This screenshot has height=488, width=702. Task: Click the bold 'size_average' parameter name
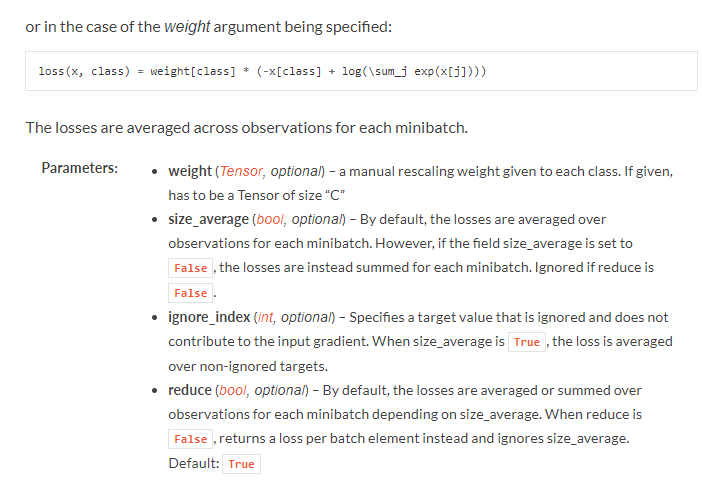208,219
